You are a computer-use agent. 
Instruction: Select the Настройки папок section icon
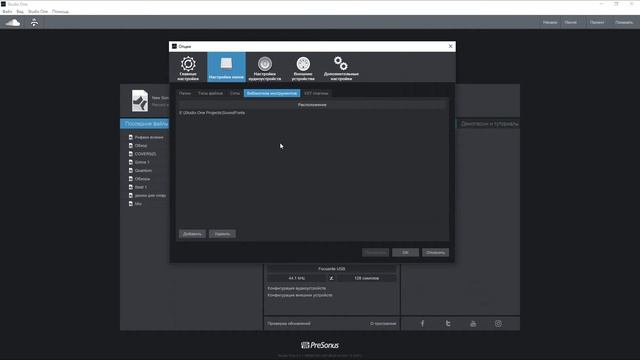[x=227, y=67]
